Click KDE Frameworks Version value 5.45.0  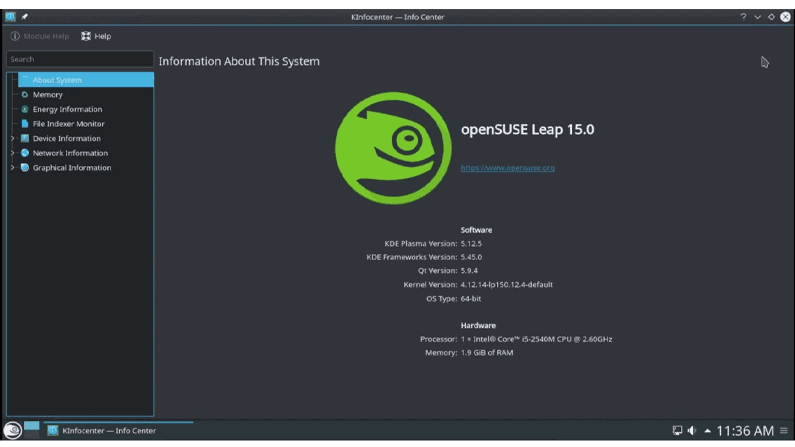(471, 257)
